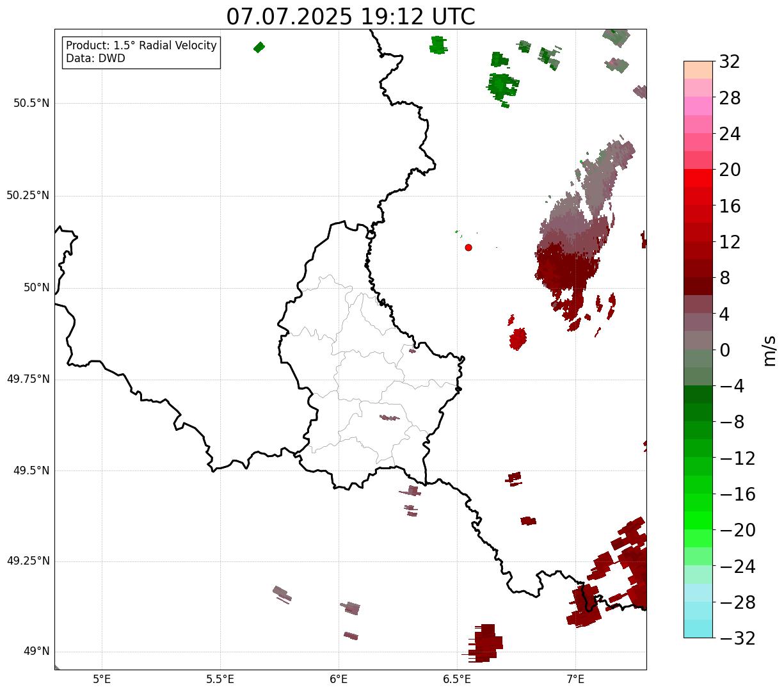Screen dimensions: 784x692
Task: Click the colorbar 8 tick label
Action: tap(724, 278)
